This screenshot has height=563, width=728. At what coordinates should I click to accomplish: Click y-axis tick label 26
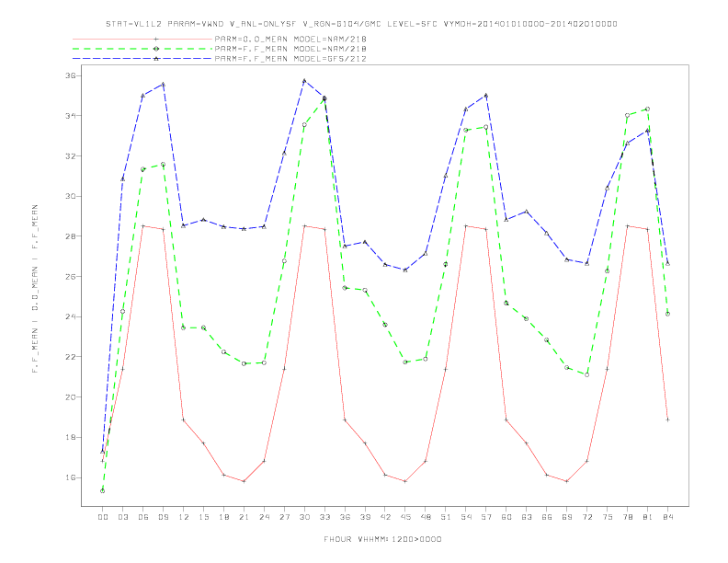72,276
